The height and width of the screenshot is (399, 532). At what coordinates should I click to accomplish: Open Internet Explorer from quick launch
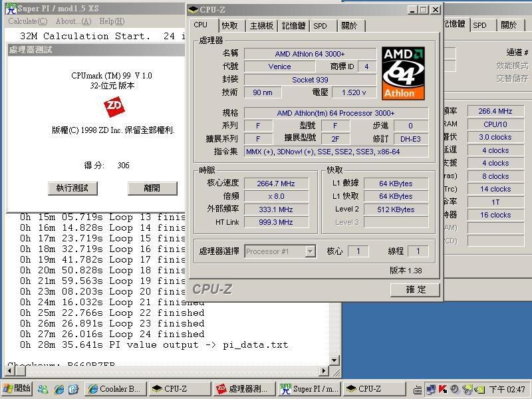[x=59, y=389]
